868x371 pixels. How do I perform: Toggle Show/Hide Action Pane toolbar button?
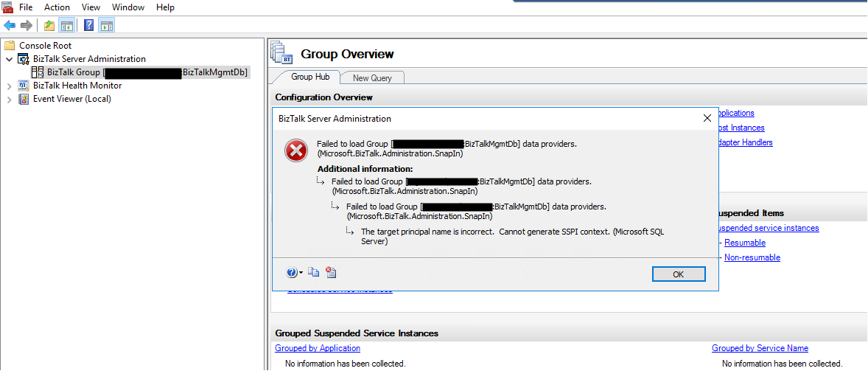pos(106,26)
